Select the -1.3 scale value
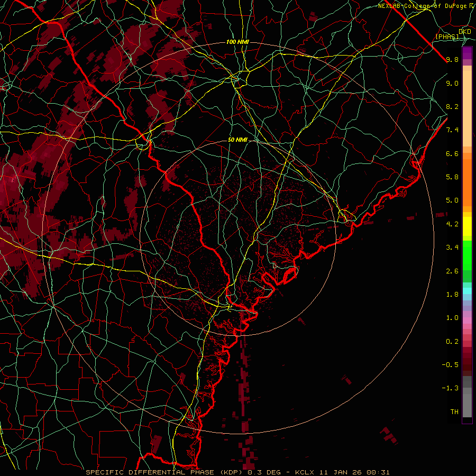Screen dimensions: 476x476 pos(450,388)
